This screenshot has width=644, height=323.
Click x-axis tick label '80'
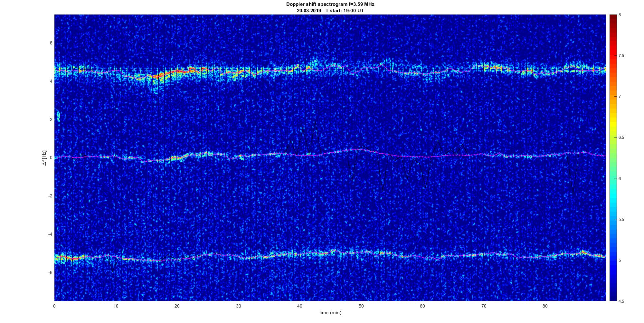coord(545,306)
